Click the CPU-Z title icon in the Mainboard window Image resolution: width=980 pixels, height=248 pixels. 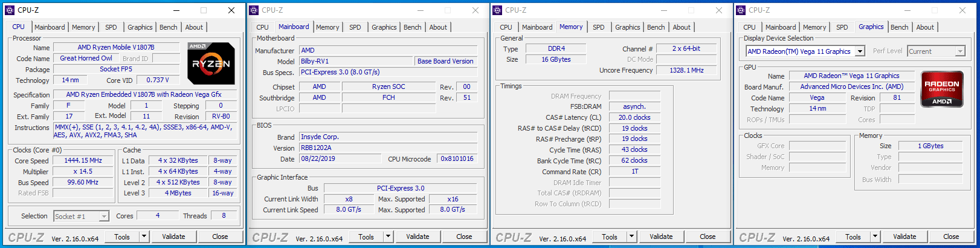pos(254,10)
